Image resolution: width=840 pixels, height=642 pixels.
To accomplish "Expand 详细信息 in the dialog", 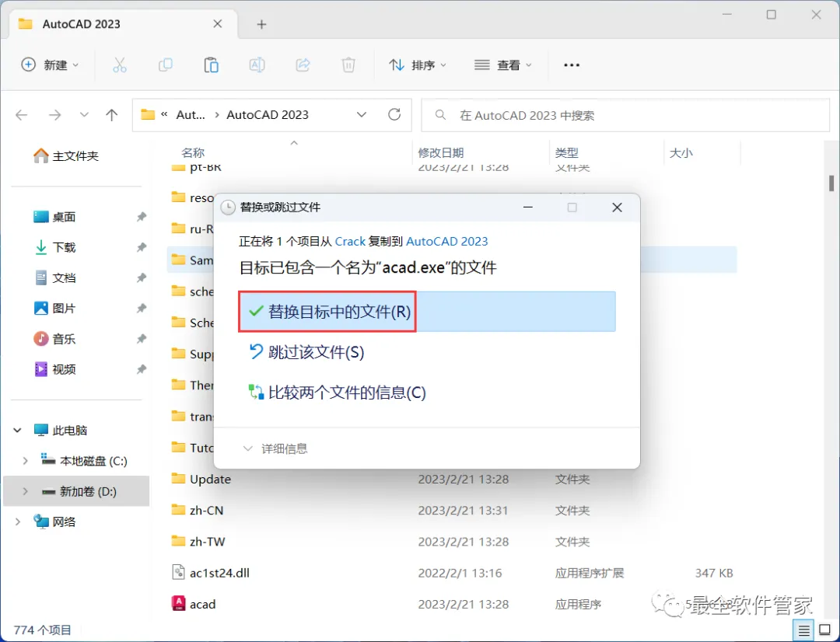I will pyautogui.click(x=275, y=448).
